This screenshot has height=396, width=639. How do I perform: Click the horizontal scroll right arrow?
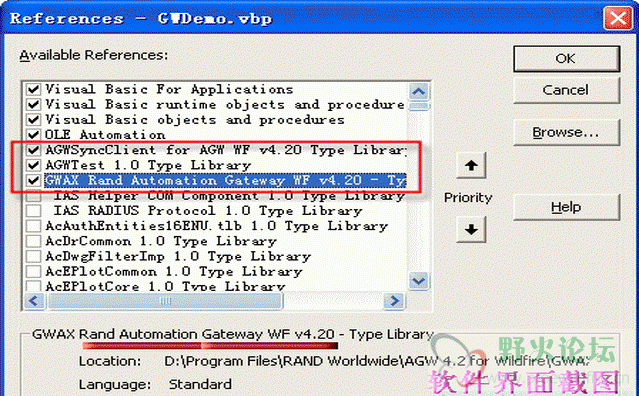394,301
